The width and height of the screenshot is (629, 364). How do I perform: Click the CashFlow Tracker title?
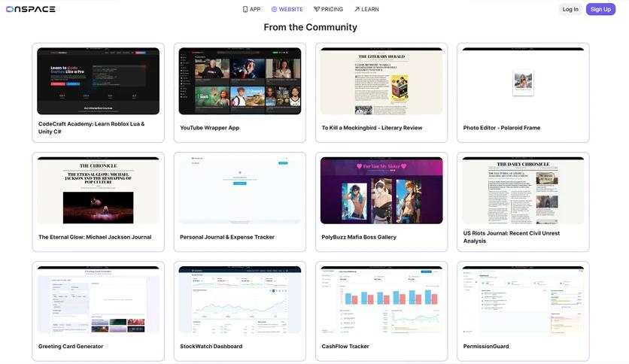coord(345,347)
